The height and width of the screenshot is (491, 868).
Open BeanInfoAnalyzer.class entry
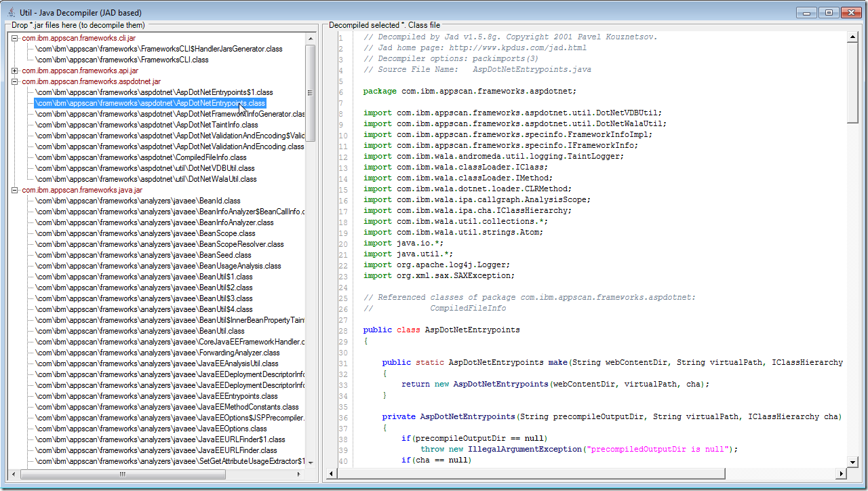pos(155,222)
